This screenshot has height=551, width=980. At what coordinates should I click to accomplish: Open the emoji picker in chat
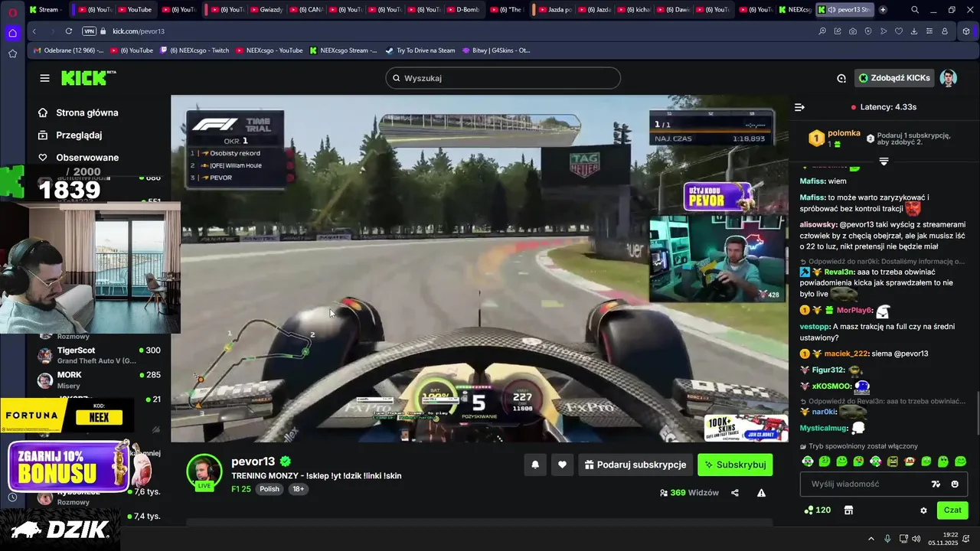point(955,484)
